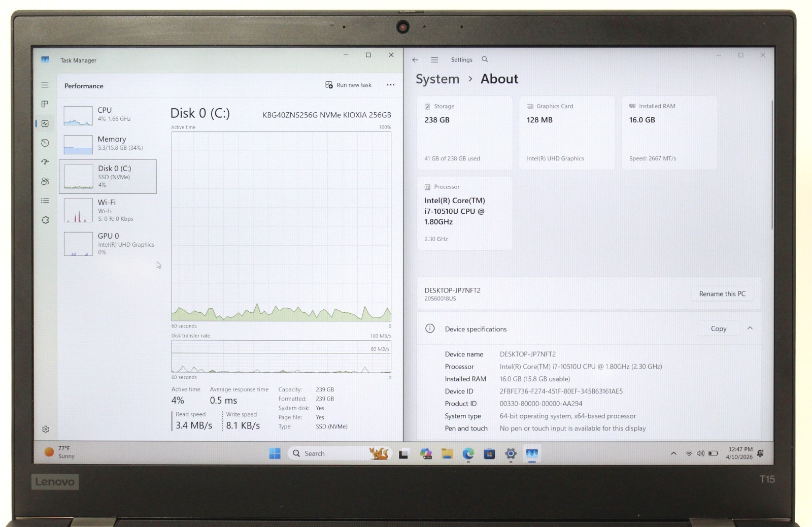The height and width of the screenshot is (527, 812).
Task: Open Task View on taskbar
Action: point(403,454)
